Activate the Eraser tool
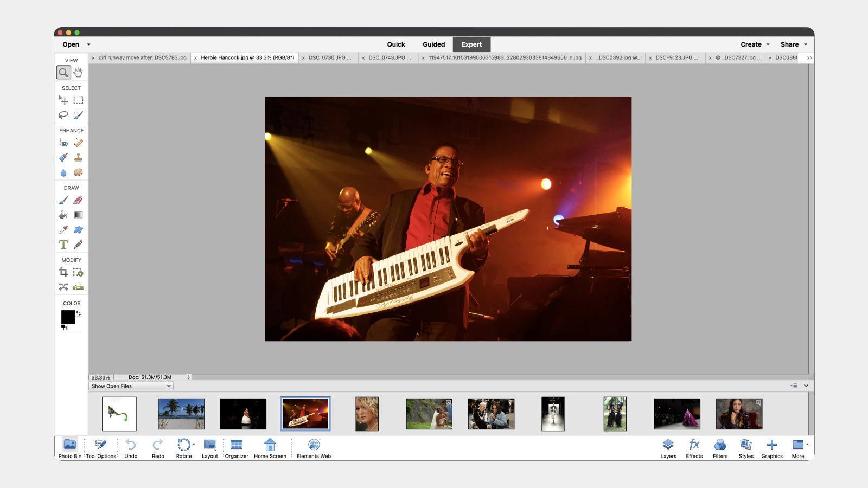The width and height of the screenshot is (868, 488). 79,201
